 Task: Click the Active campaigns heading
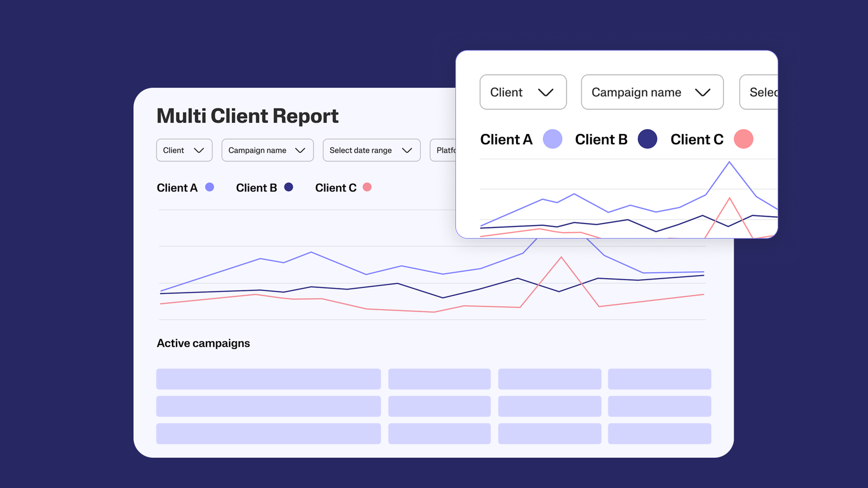(x=203, y=343)
